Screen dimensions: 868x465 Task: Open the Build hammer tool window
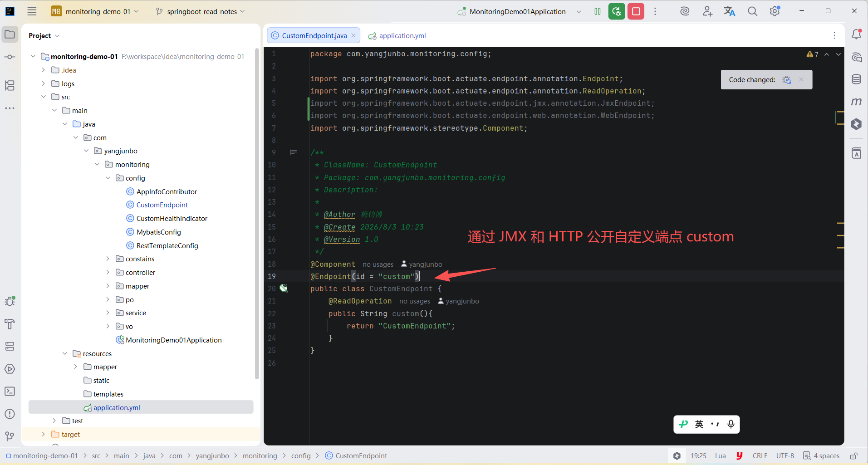10,324
